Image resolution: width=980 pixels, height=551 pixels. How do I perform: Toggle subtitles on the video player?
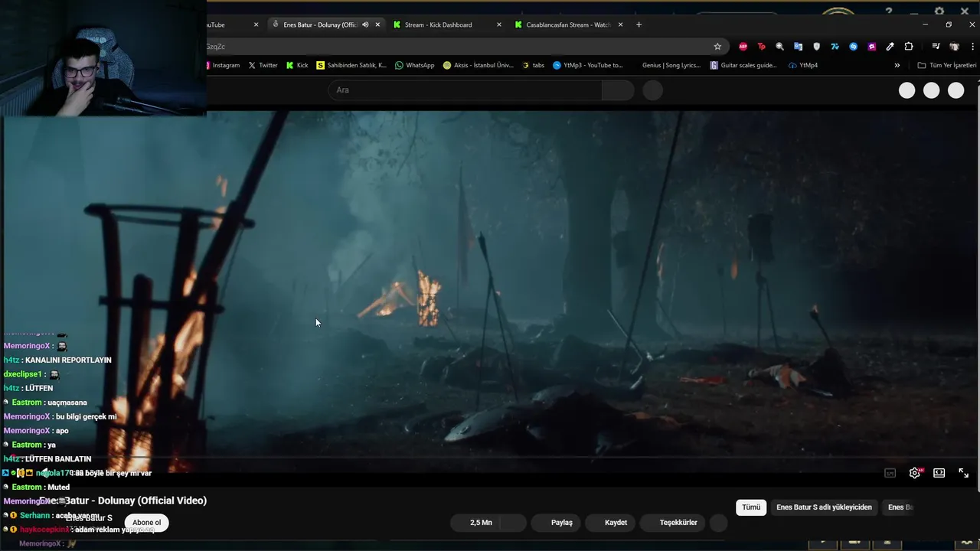(x=890, y=473)
